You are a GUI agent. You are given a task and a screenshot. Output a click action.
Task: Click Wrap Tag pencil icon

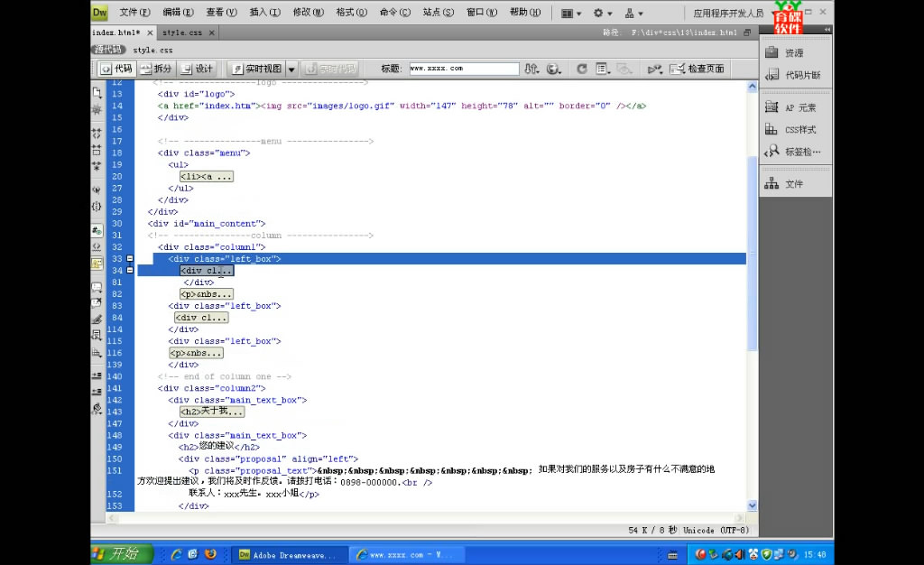click(x=97, y=320)
